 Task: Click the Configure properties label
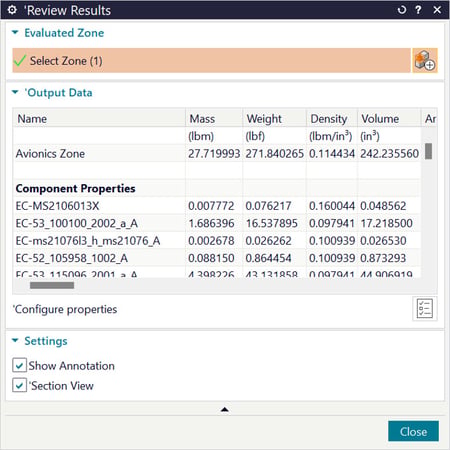point(65,309)
